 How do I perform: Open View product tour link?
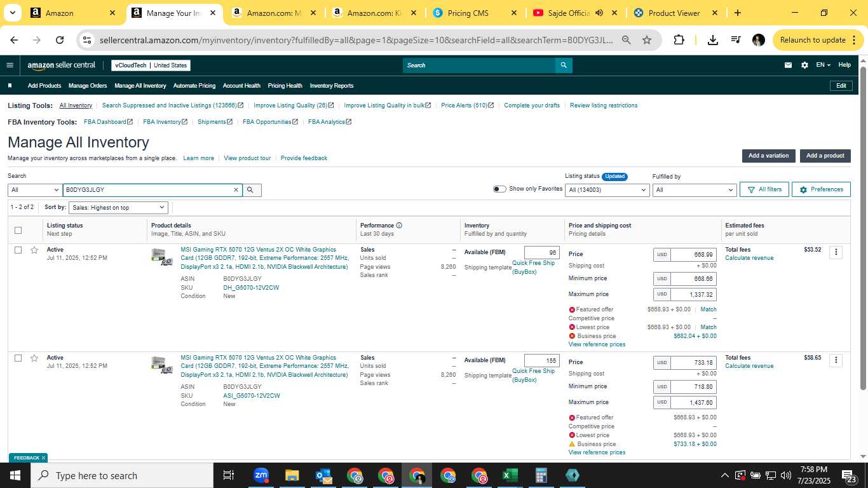[x=247, y=158]
